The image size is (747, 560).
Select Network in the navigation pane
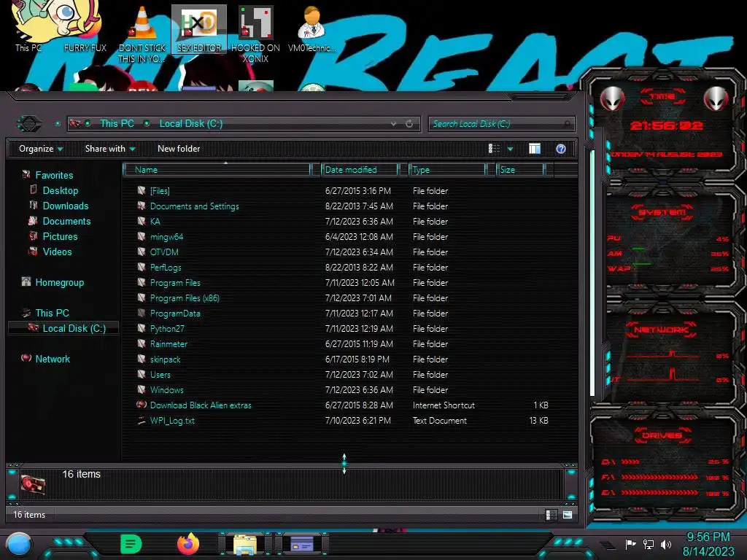click(x=53, y=359)
